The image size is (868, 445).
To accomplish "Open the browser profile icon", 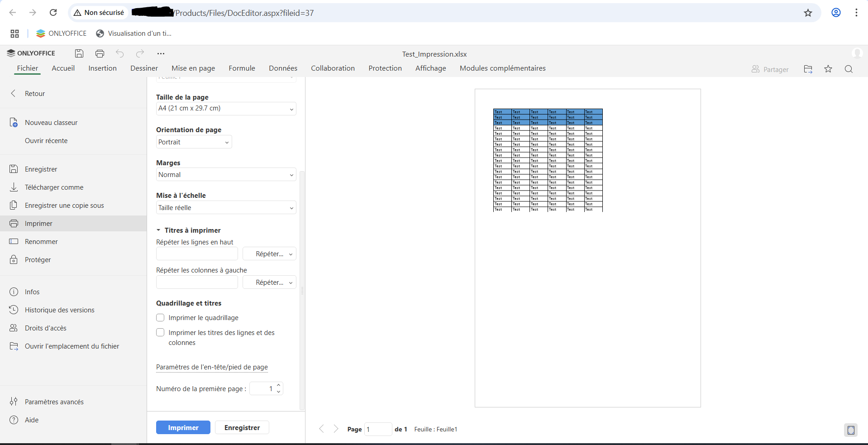I will pyautogui.click(x=836, y=13).
